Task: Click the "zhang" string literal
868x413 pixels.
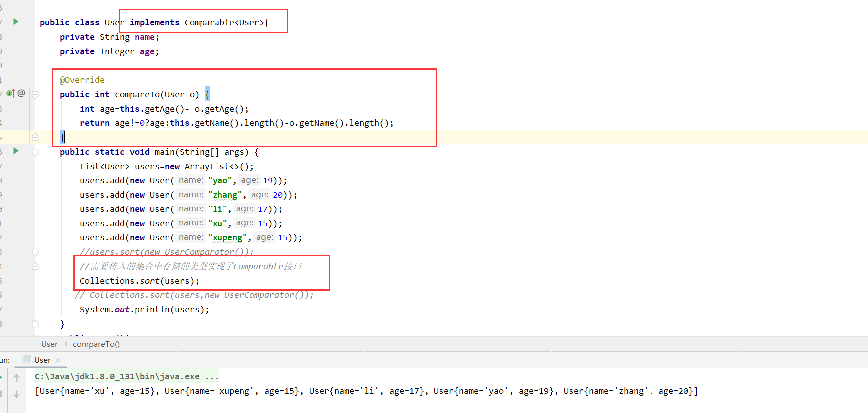Action: (x=225, y=195)
